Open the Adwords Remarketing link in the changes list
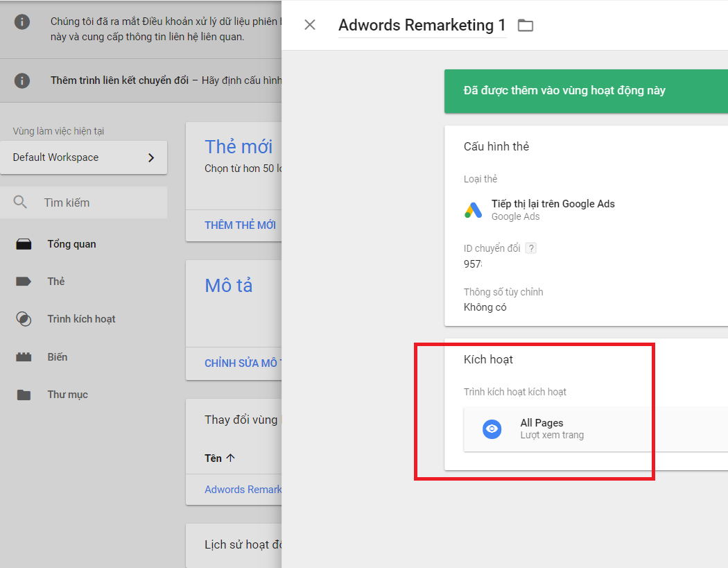This screenshot has height=568, width=728. [x=243, y=490]
